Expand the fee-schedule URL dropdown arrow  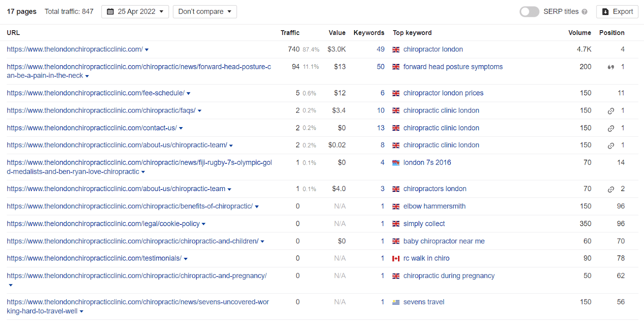point(188,93)
